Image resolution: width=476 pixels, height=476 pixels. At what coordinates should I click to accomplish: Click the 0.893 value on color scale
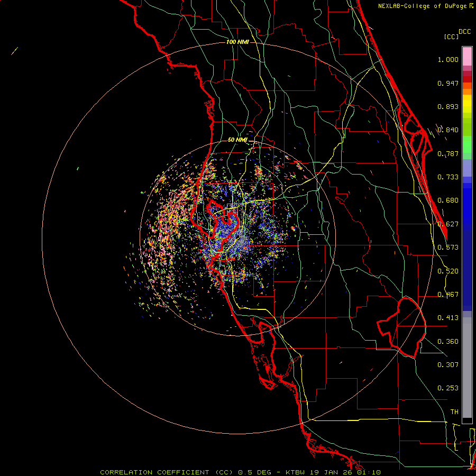point(448,106)
